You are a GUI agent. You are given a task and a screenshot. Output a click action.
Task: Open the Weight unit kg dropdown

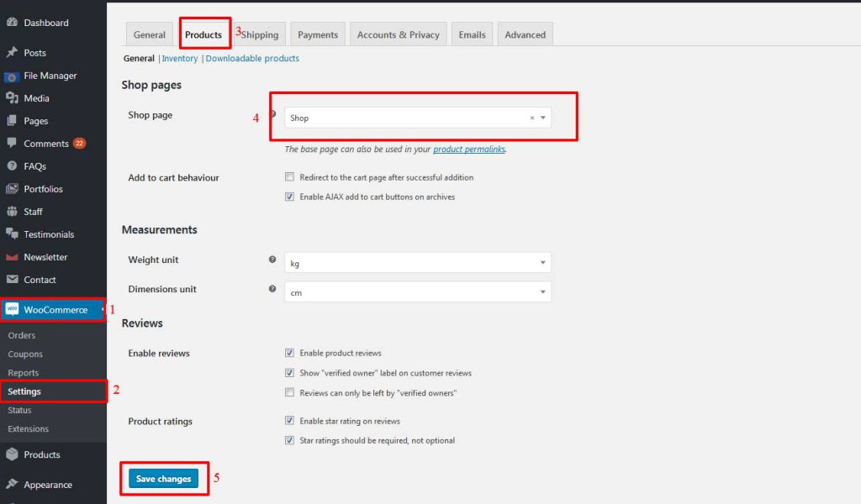[417, 263]
